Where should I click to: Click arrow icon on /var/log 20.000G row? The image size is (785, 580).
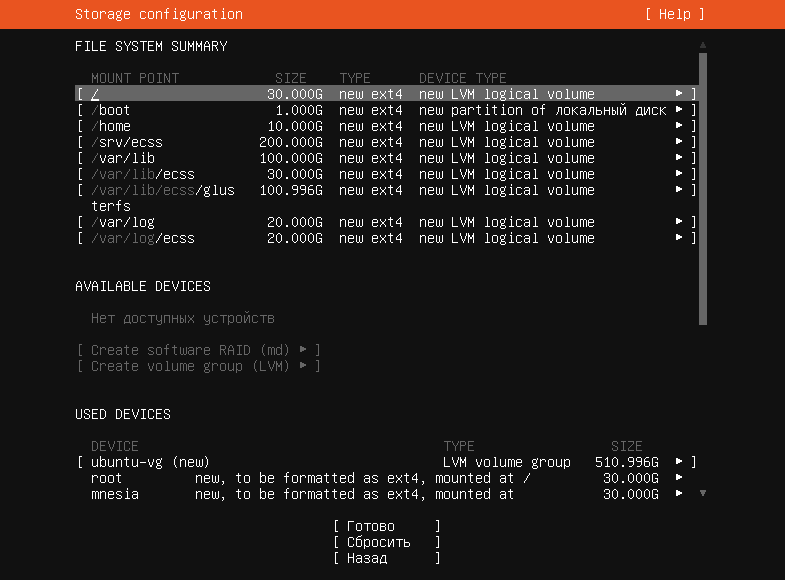pos(679,222)
